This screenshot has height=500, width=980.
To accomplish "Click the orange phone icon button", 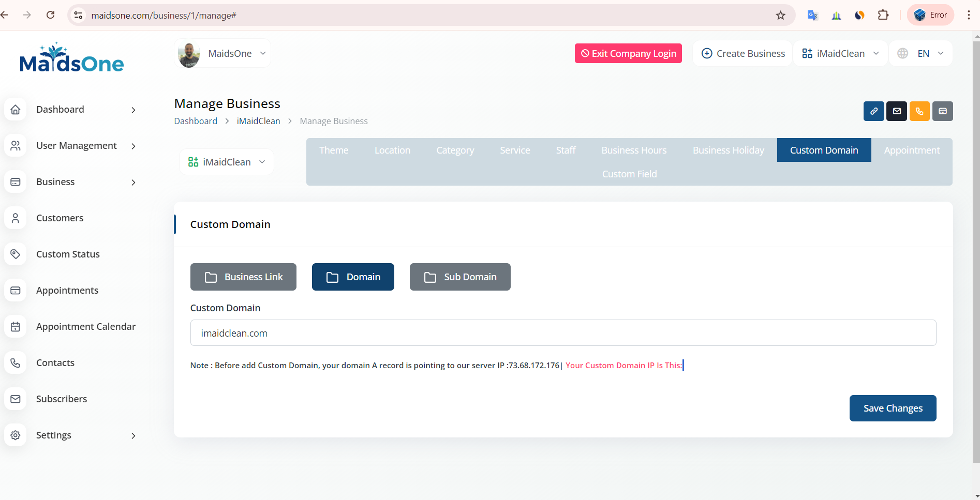I will 919,111.
